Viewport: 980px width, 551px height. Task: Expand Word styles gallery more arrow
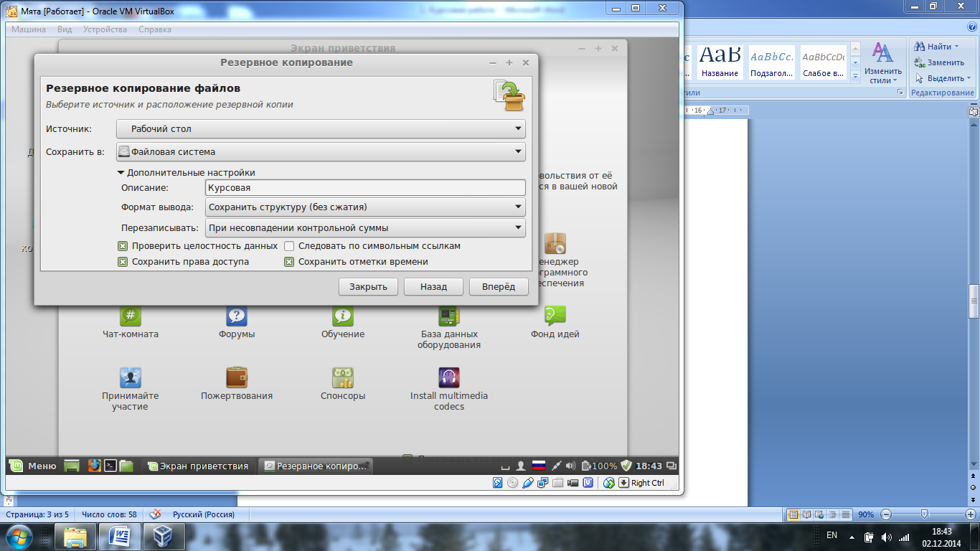pyautogui.click(x=855, y=75)
